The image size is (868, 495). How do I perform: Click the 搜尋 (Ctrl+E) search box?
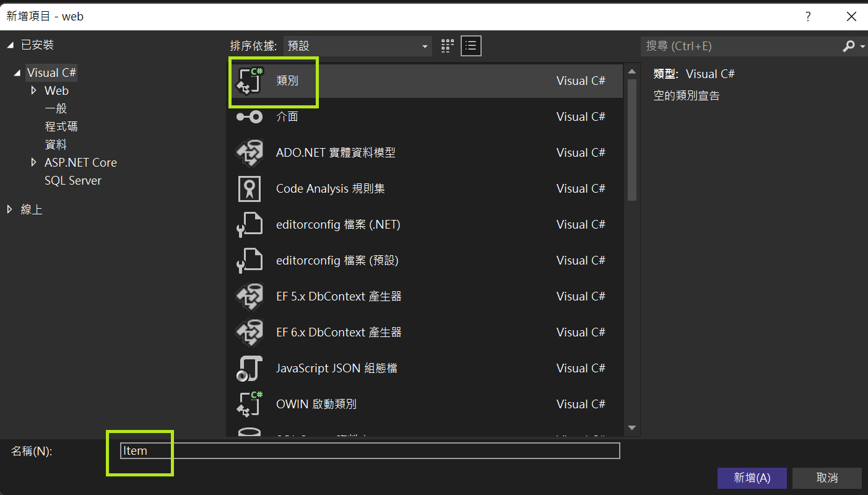coord(740,46)
